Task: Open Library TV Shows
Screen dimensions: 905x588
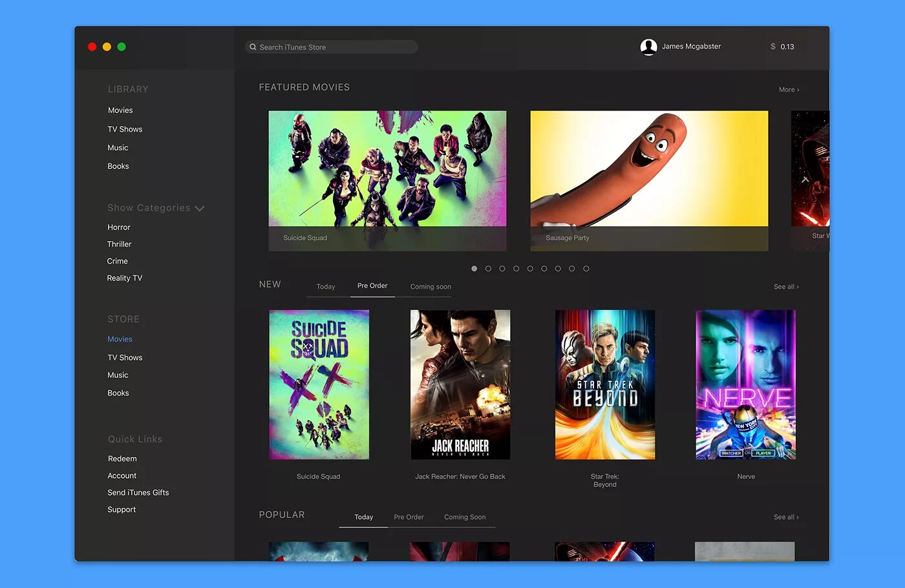Action: tap(125, 129)
